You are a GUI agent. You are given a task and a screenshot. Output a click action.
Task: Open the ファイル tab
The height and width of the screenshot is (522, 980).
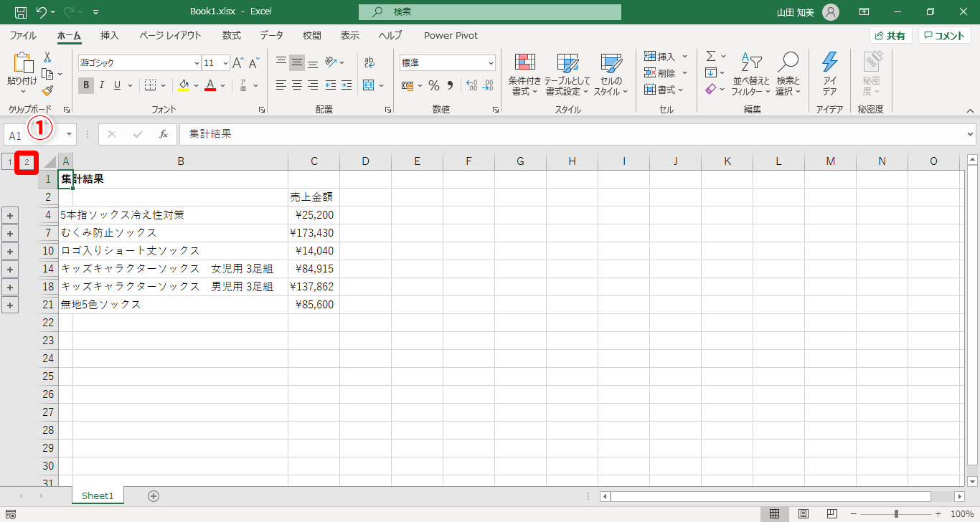(x=23, y=35)
